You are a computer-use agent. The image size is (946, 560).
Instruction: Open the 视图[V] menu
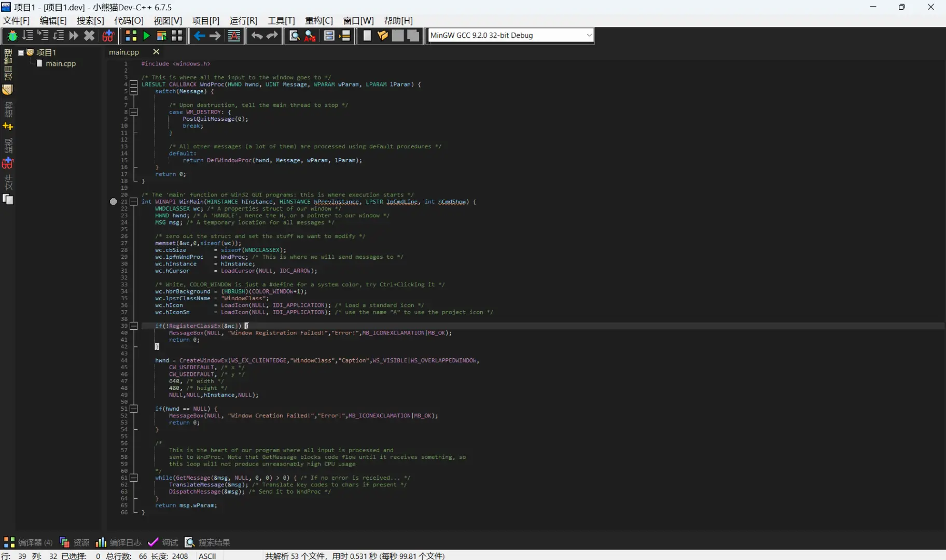coord(168,21)
